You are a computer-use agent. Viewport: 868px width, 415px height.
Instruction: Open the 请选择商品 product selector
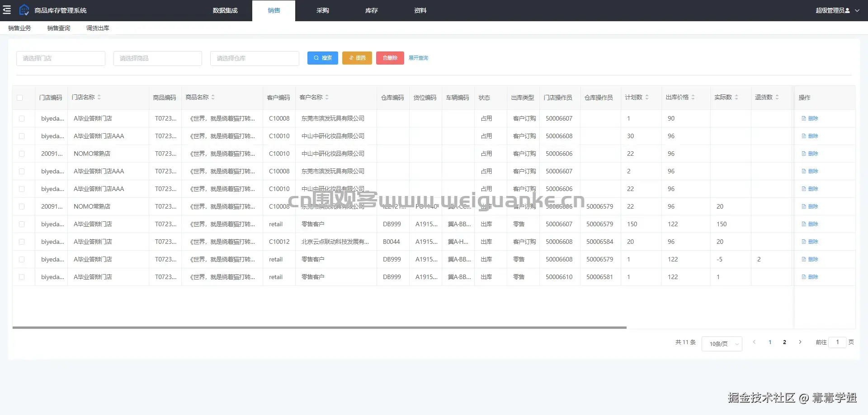tap(158, 58)
